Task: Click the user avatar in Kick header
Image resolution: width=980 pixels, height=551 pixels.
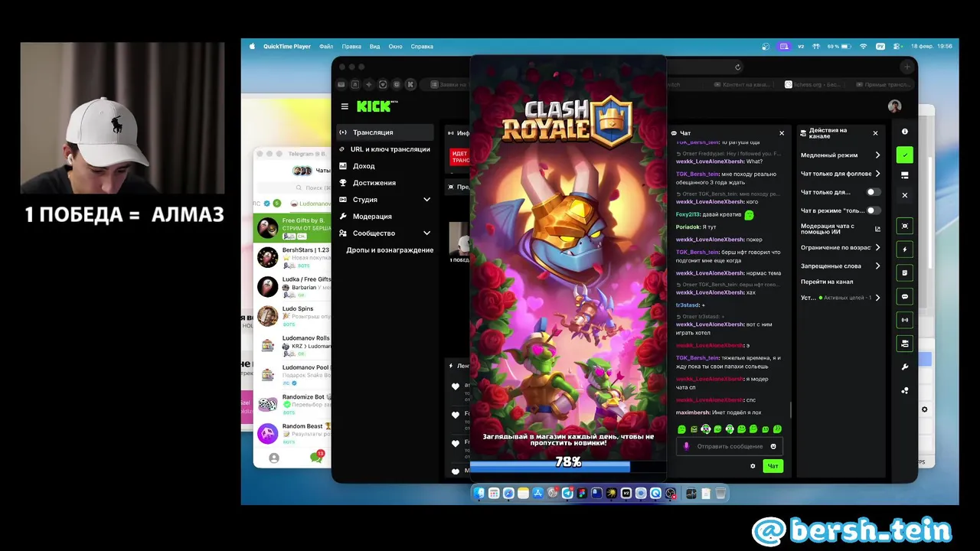Action: (x=895, y=106)
